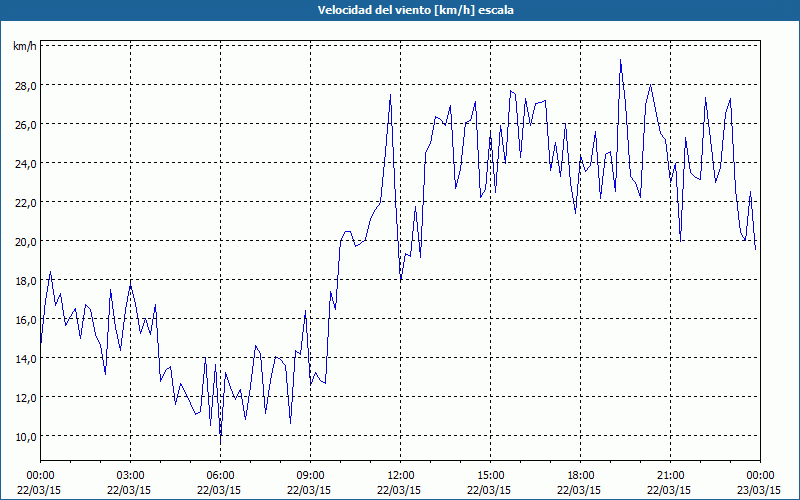Click the 14,0 y-axis value
Screen dimensions: 800x500
25,359
